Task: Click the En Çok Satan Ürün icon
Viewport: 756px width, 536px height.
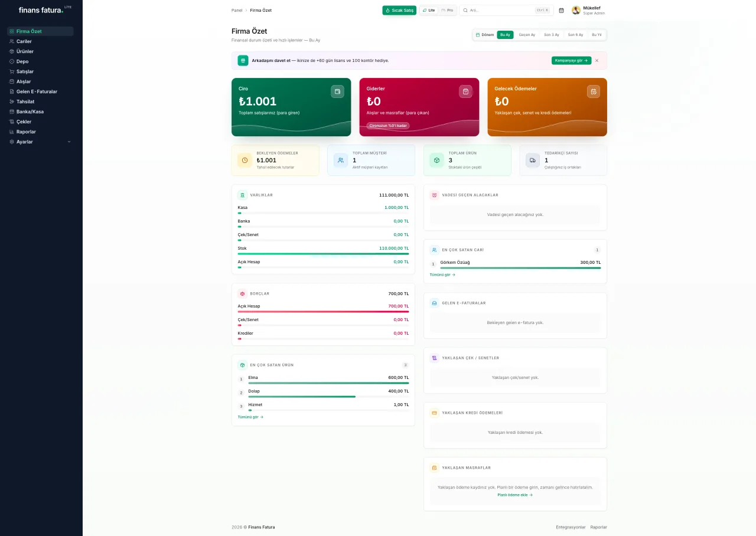Action: click(x=243, y=365)
